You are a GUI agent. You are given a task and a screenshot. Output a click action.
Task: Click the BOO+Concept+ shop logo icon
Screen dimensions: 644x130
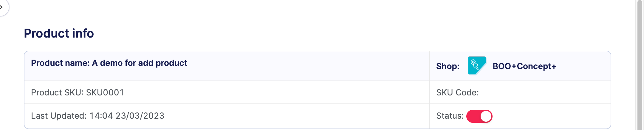click(476, 66)
